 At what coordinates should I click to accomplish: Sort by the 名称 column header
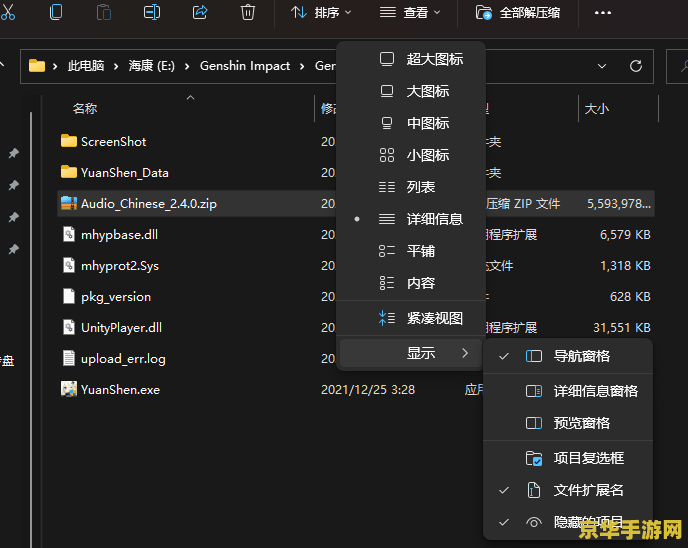pyautogui.click(x=85, y=108)
